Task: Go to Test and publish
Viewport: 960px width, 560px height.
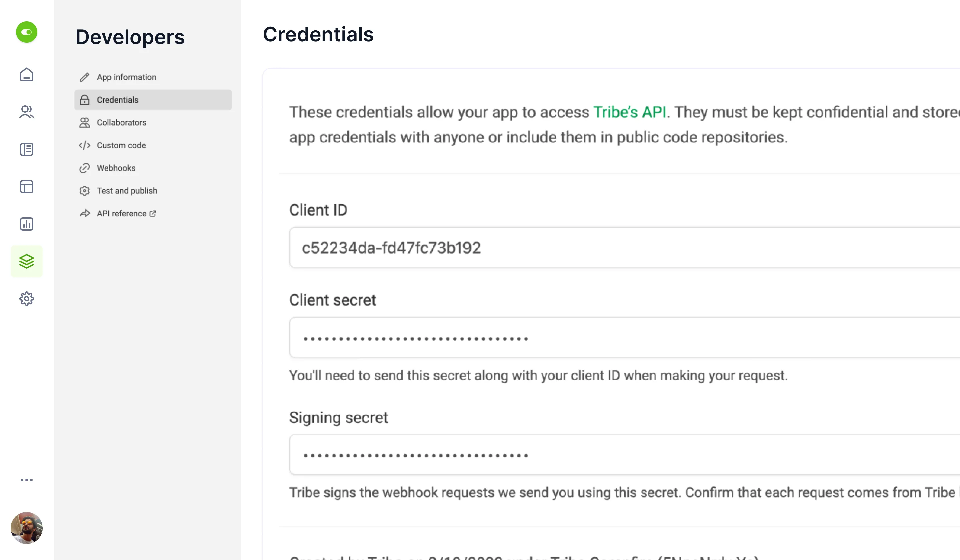Action: tap(127, 191)
